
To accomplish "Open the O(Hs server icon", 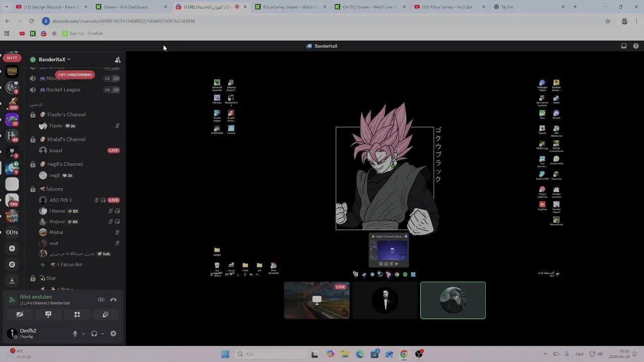I will (x=12, y=232).
